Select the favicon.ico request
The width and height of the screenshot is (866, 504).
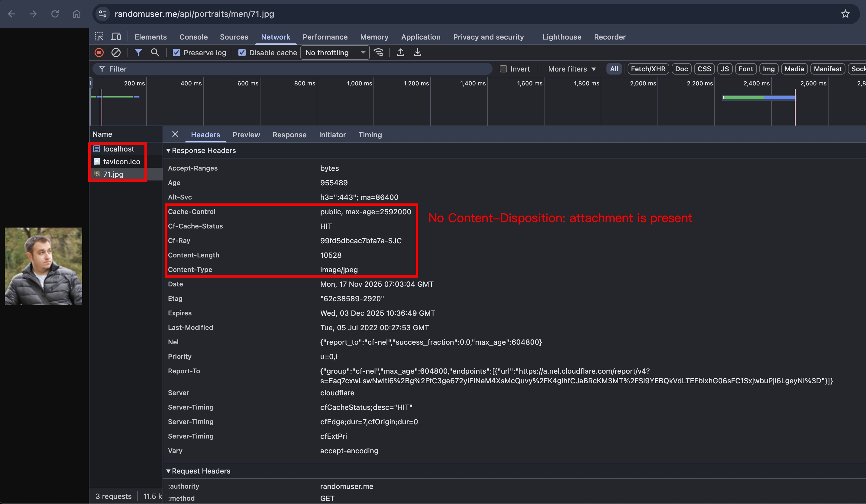pos(121,161)
